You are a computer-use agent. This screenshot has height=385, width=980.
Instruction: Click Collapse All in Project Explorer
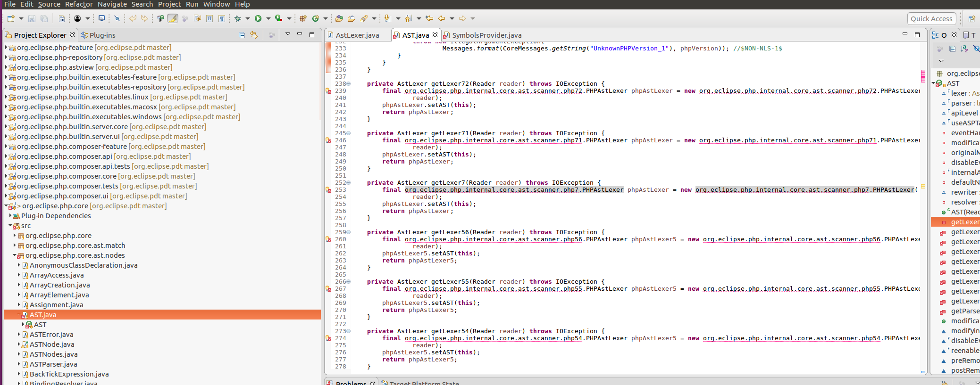[x=242, y=35]
